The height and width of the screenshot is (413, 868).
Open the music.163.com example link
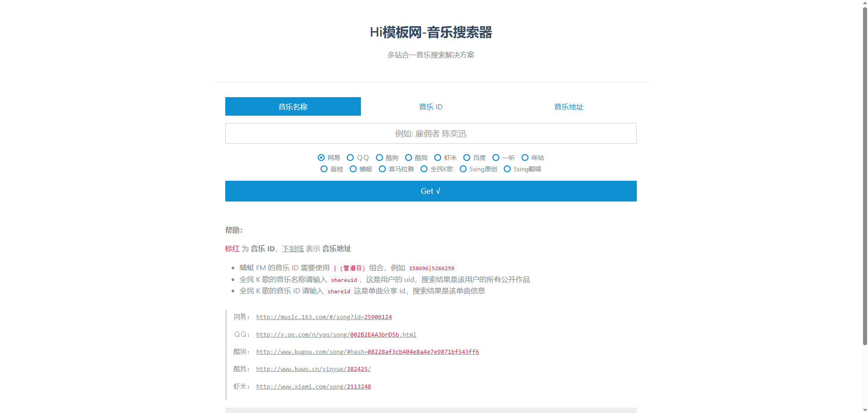[x=324, y=317]
